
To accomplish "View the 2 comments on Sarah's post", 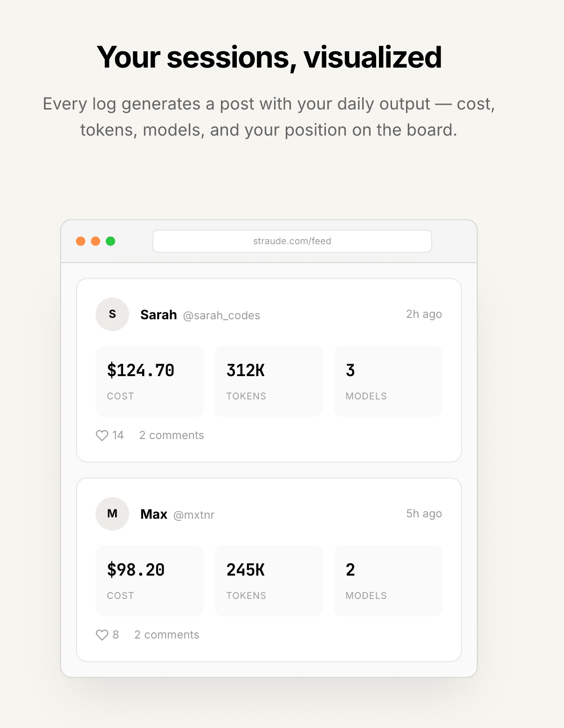I will click(x=172, y=435).
